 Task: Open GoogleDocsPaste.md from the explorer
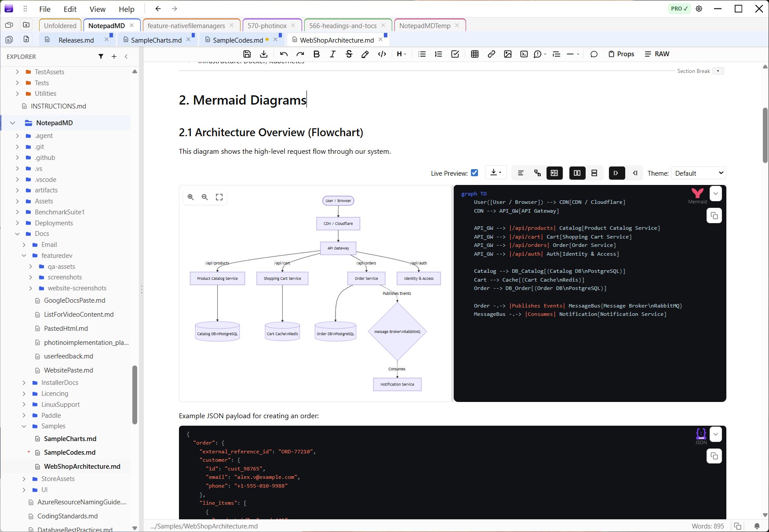74,300
